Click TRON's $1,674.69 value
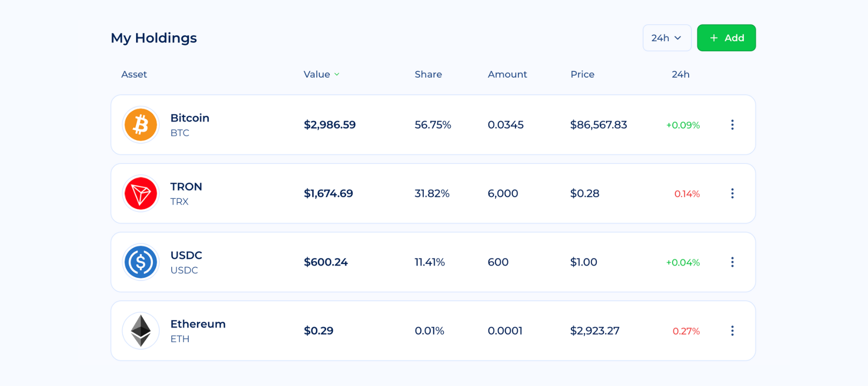The width and height of the screenshot is (868, 386). [x=328, y=193]
